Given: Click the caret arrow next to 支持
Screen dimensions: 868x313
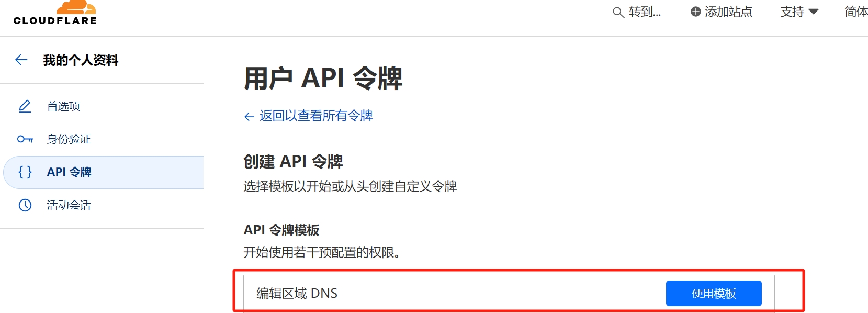Looking at the screenshot, I should 814,12.
